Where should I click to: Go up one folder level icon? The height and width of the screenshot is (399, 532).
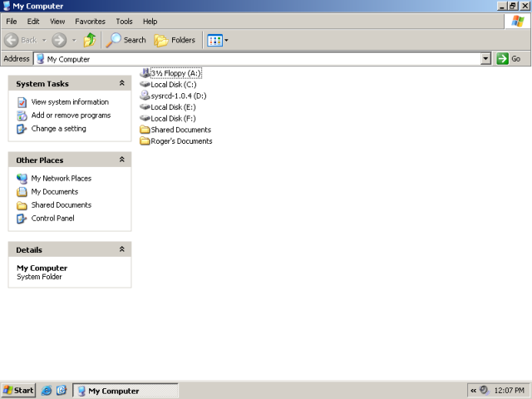point(90,40)
